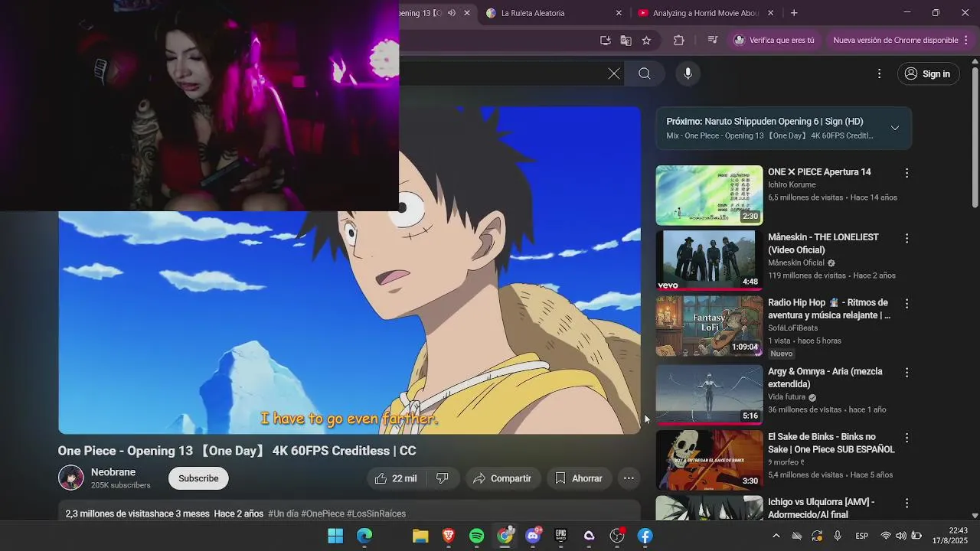Open options menu for ONE X PIECE Apertura 14

[906, 174]
